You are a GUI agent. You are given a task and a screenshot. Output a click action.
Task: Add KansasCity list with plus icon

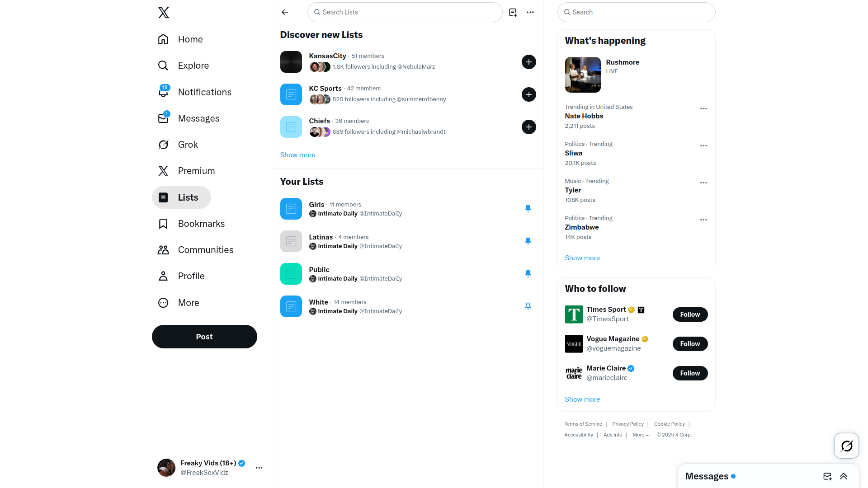tap(529, 62)
